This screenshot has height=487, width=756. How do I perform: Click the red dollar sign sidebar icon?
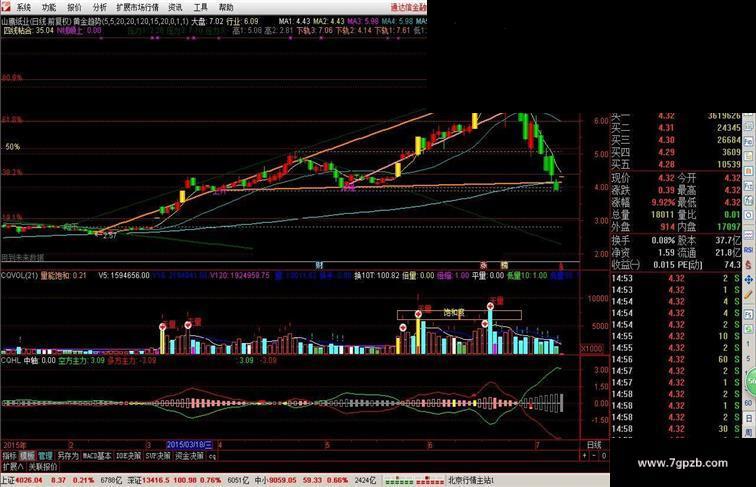click(749, 265)
